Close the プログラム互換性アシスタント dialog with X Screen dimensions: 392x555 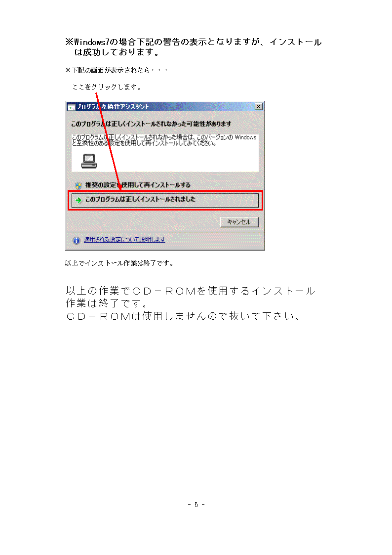259,107
